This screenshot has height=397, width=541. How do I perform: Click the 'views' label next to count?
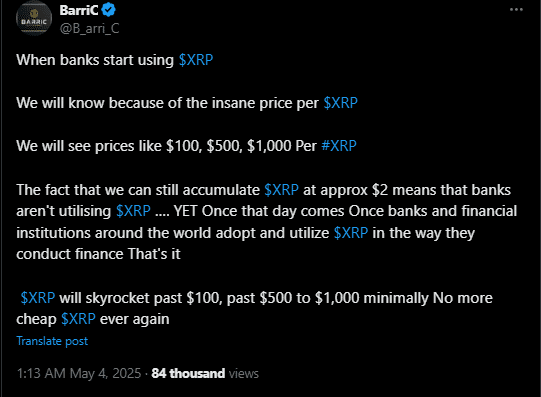pos(244,374)
